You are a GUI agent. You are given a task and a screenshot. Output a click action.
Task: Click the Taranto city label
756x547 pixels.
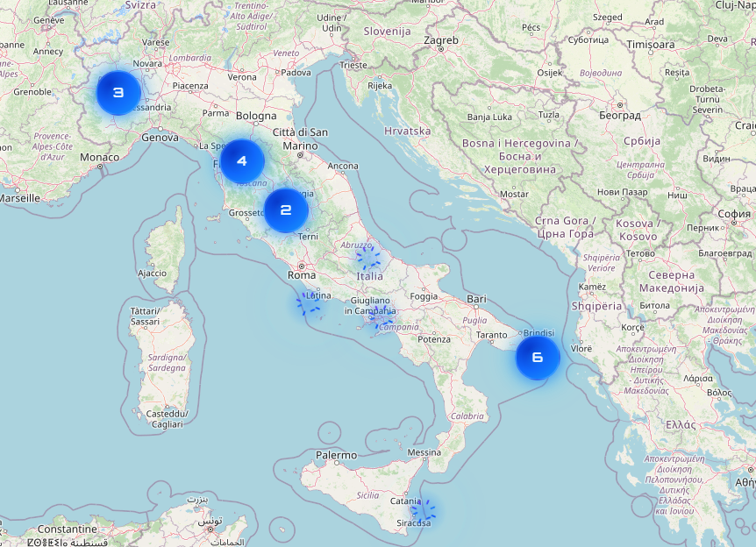pos(493,335)
